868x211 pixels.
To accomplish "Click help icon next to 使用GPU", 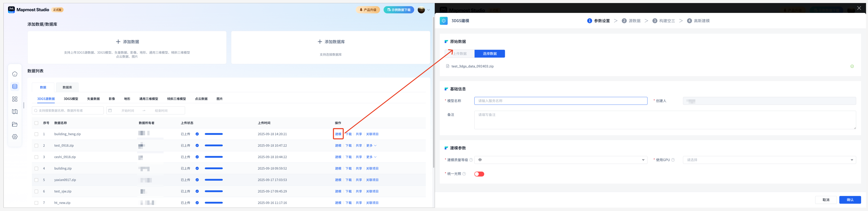I will pyautogui.click(x=673, y=160).
